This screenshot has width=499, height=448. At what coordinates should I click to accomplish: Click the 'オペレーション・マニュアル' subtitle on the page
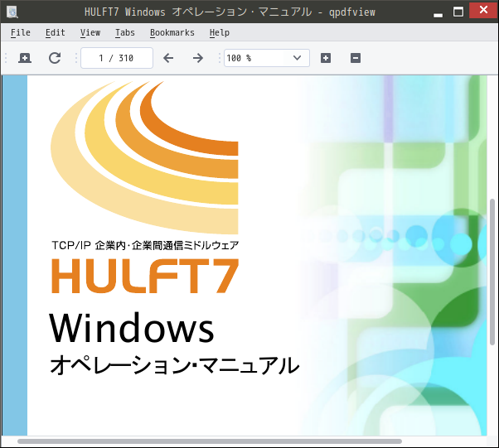tap(174, 364)
